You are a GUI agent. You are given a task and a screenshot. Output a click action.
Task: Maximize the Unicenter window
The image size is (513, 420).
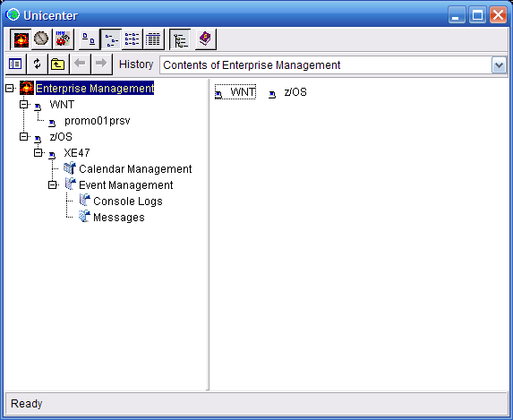pos(477,15)
